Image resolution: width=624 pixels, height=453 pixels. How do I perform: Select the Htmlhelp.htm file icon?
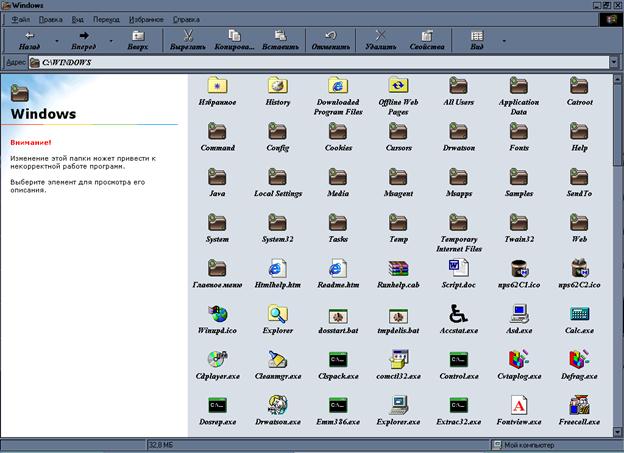click(x=278, y=268)
